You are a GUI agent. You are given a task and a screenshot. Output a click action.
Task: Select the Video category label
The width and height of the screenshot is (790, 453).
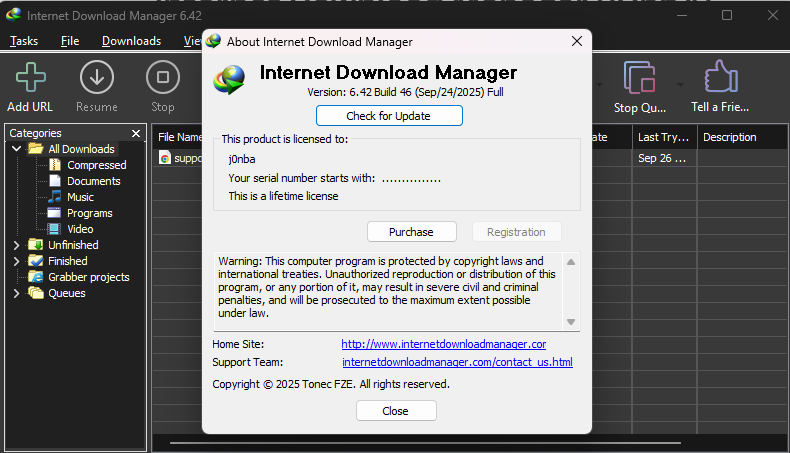(81, 229)
